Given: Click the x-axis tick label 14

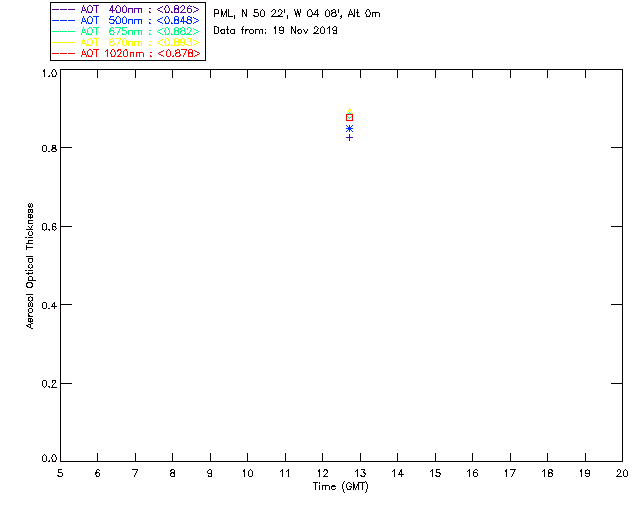Looking at the screenshot, I should pyautogui.click(x=398, y=473).
